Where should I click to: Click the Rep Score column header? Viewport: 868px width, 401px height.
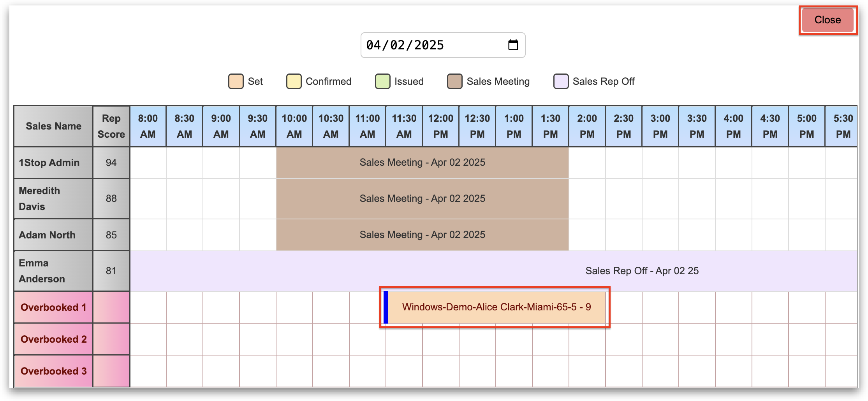[x=111, y=126]
